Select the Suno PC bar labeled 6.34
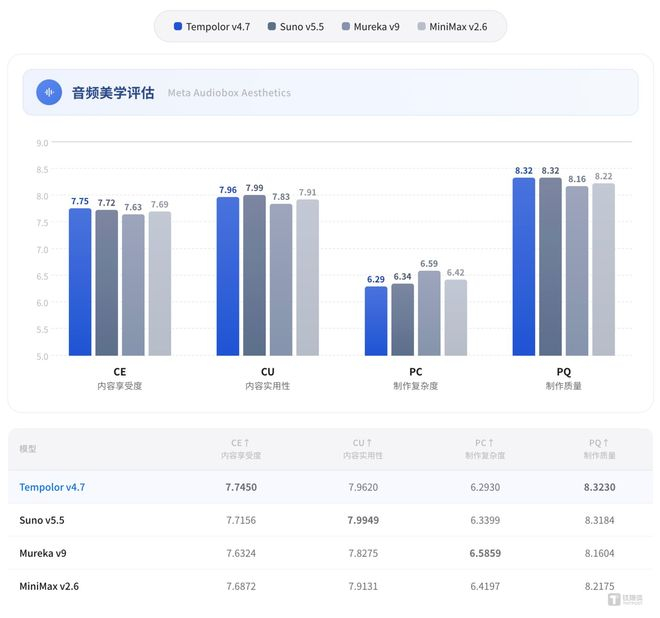Screen dimensions: 660x618 (402, 320)
